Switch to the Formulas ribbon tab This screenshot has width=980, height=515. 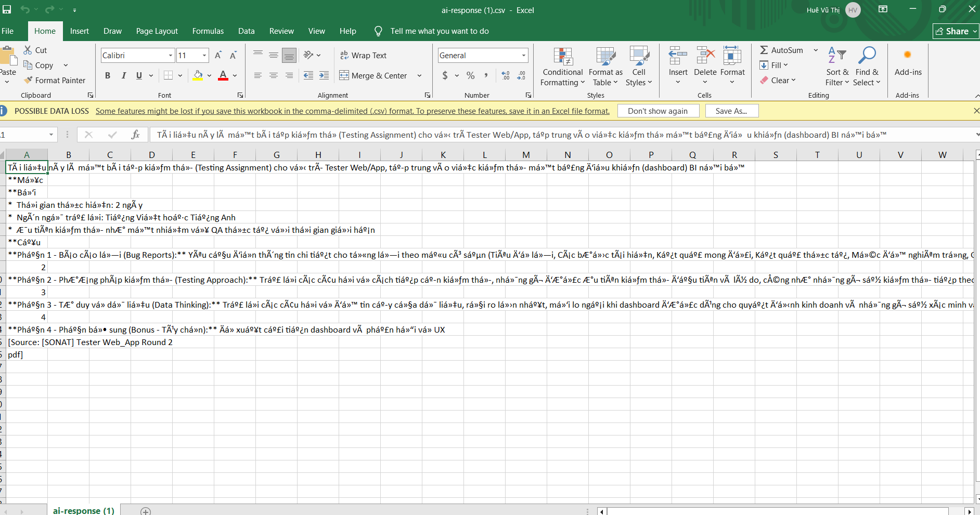pyautogui.click(x=208, y=31)
